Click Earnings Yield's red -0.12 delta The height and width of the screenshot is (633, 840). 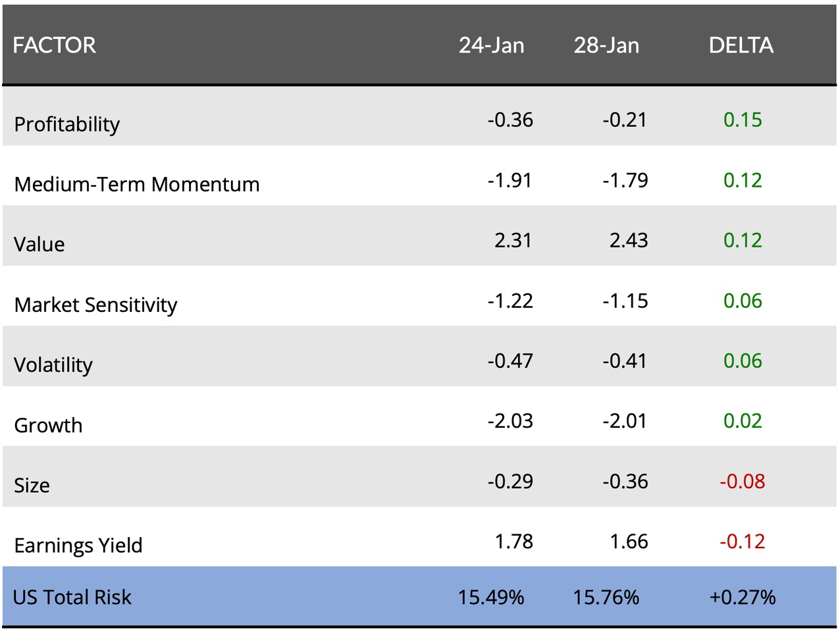click(742, 542)
